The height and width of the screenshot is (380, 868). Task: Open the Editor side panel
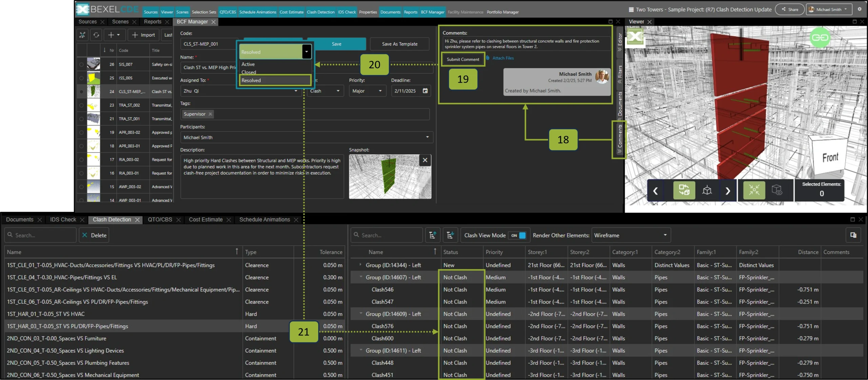tap(619, 42)
